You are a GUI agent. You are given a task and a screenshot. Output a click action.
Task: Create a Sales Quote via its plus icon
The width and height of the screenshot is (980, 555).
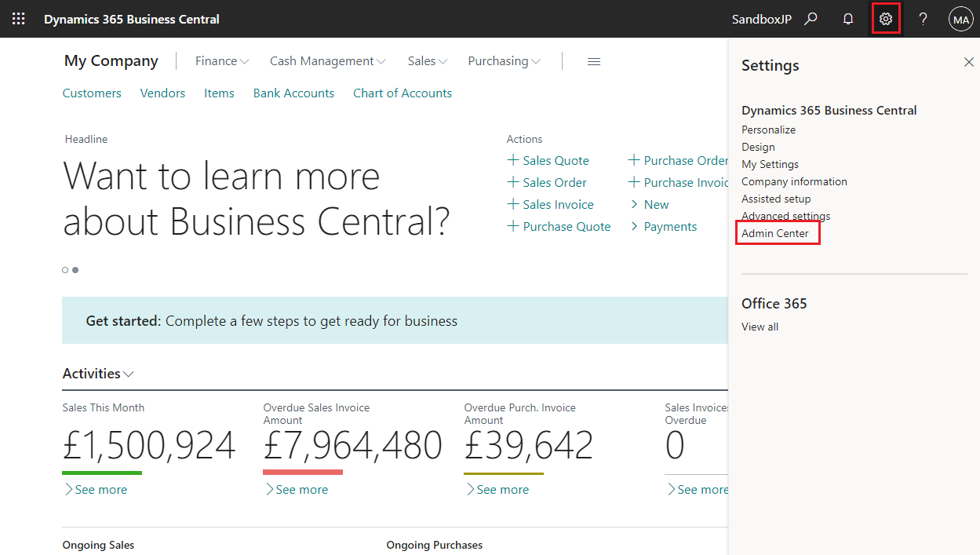pos(512,160)
